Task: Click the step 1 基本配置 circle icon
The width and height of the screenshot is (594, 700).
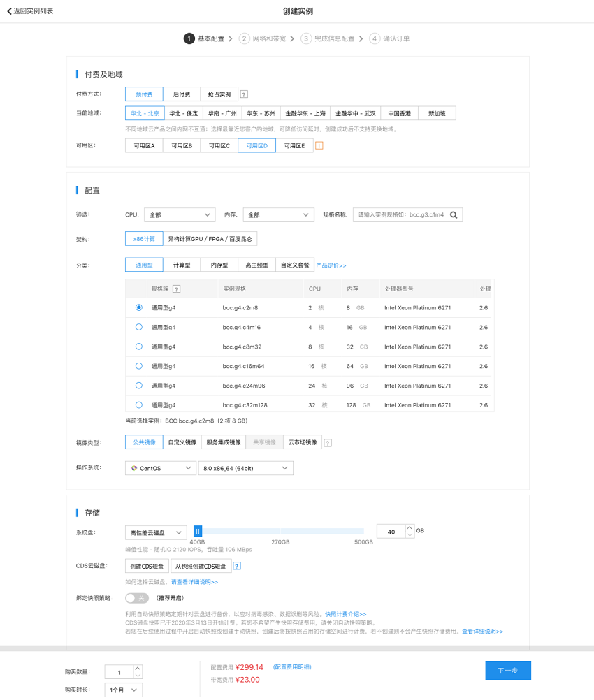Action: (189, 38)
